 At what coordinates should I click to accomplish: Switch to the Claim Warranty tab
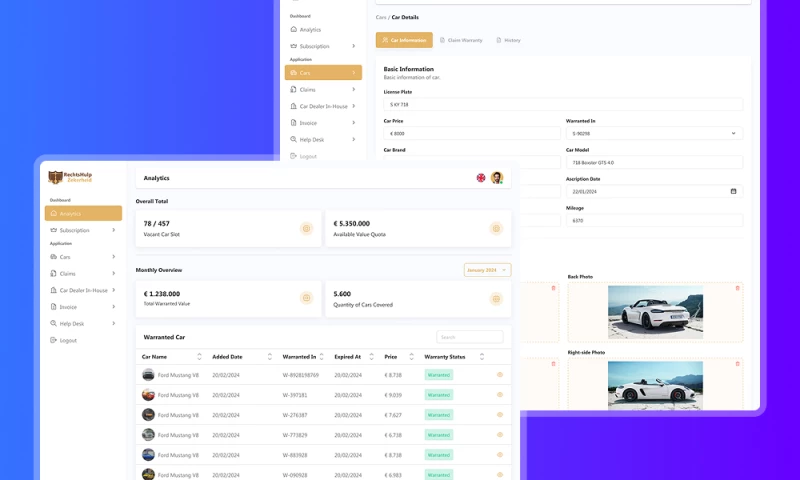pyautogui.click(x=461, y=40)
